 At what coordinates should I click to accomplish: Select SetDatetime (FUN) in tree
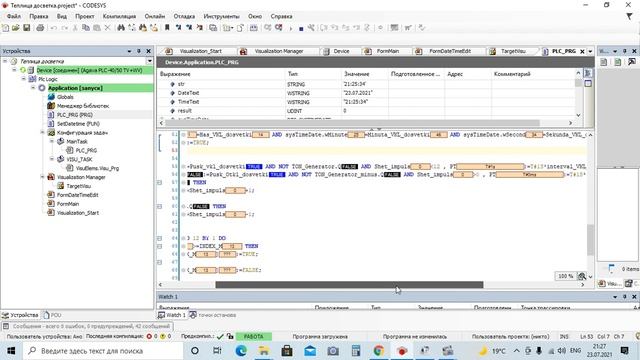coord(78,123)
